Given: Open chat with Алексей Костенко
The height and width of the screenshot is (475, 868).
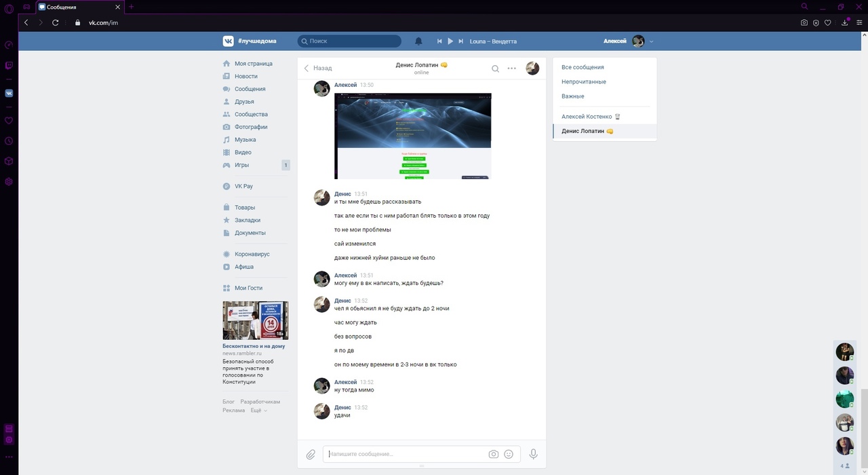Looking at the screenshot, I should point(587,117).
